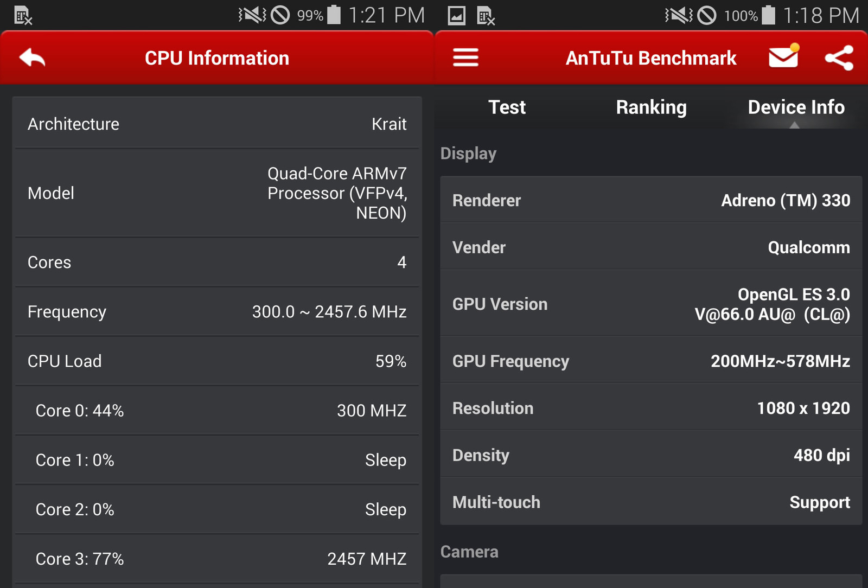Tap the Architecture Krait row
This screenshot has width=868, height=588.
217,124
